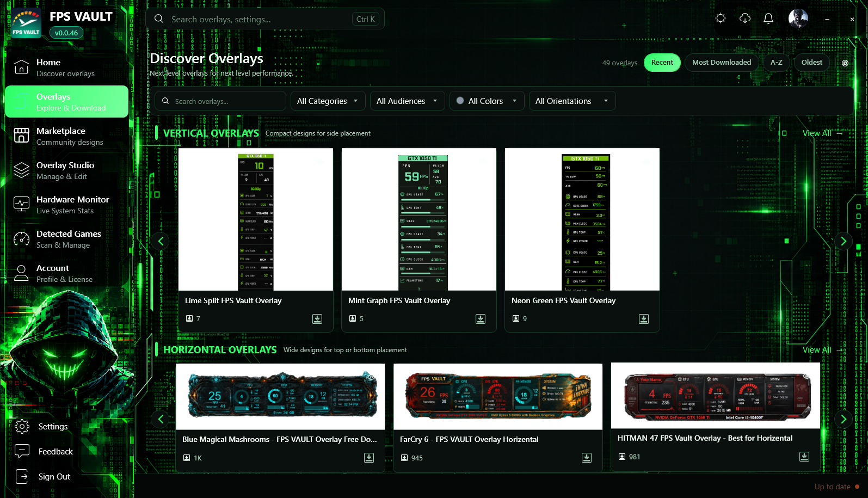Expand the All Audiences dropdown
This screenshot has width=868, height=498.
(x=407, y=101)
